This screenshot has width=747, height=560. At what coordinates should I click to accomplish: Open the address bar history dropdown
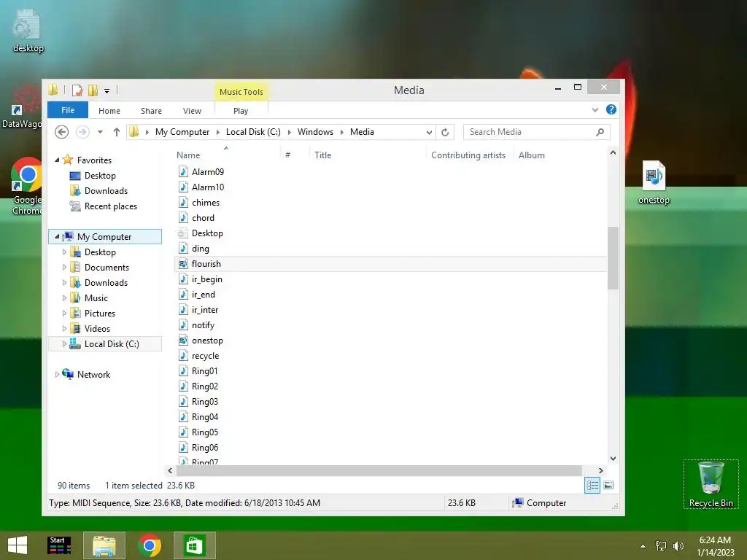click(x=429, y=133)
